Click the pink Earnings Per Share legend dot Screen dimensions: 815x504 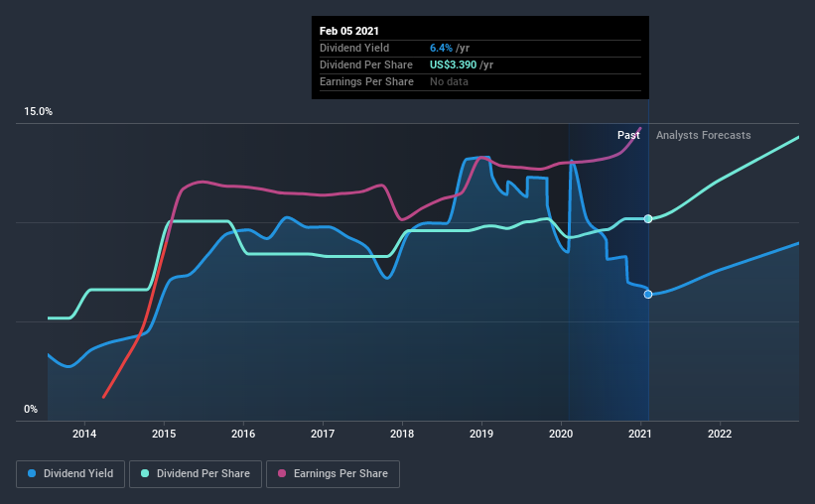click(282, 473)
